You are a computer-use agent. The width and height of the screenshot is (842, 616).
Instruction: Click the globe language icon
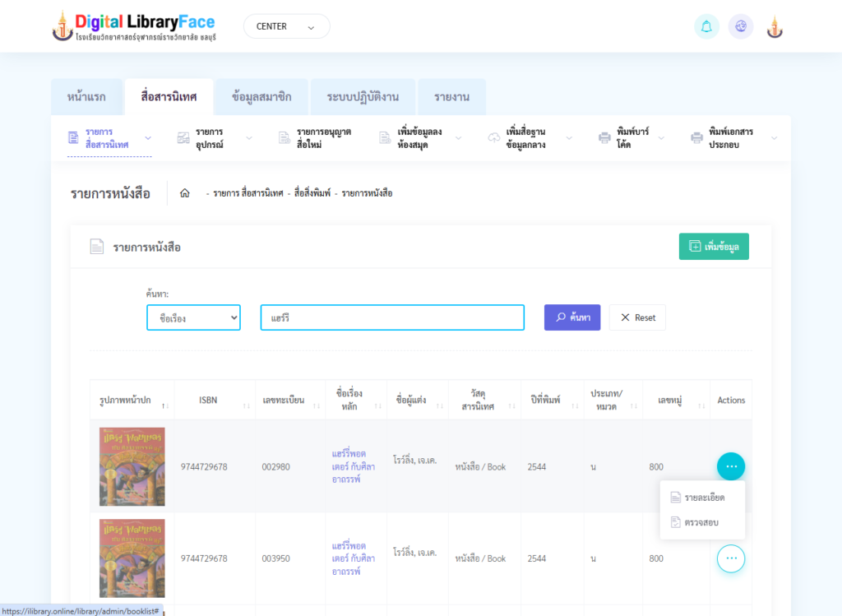tap(741, 26)
